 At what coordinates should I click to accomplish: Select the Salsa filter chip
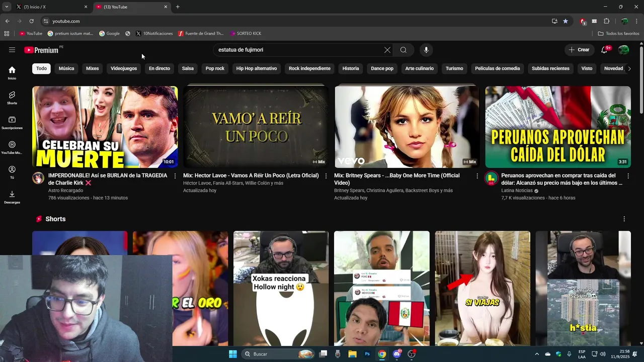pyautogui.click(x=188, y=68)
